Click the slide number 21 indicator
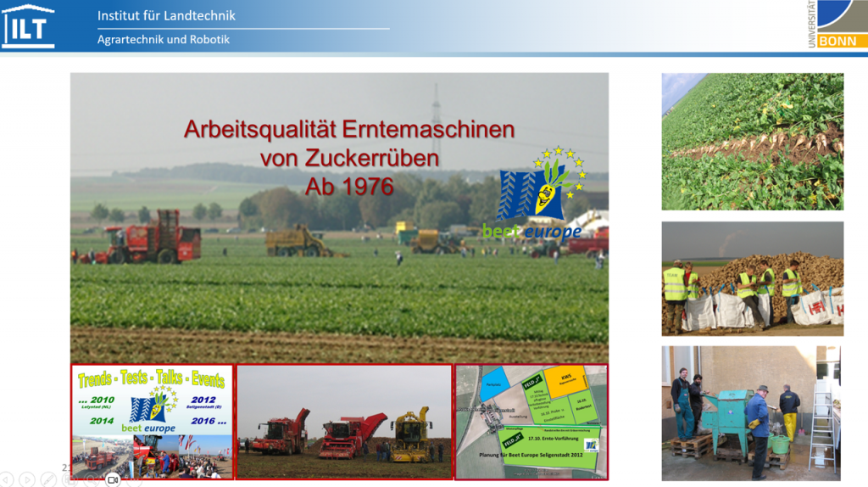868x487 pixels. tap(66, 467)
